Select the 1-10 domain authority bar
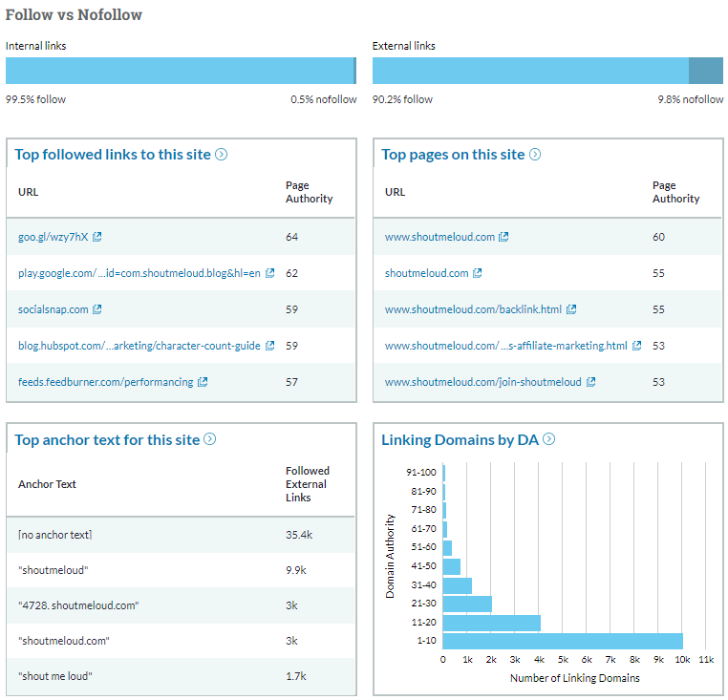Screen dimensions: 728x700 coord(563,641)
